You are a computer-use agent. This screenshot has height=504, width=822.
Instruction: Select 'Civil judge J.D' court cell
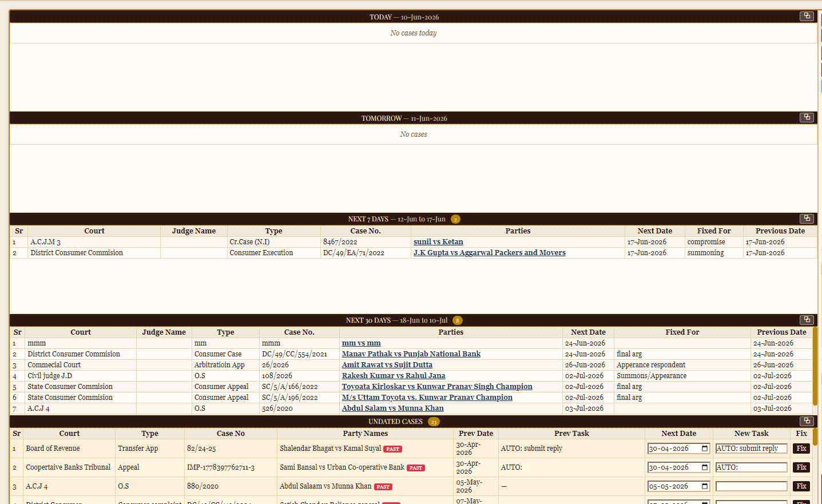[81, 376]
